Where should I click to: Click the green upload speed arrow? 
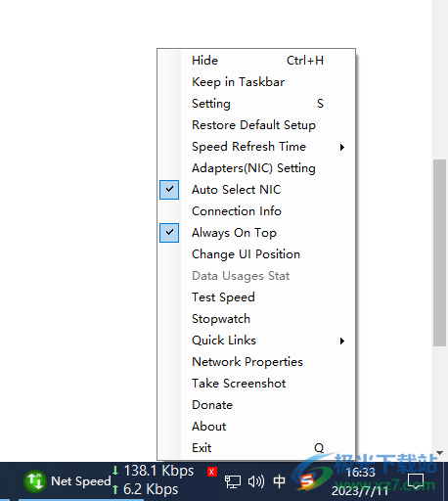tap(115, 489)
